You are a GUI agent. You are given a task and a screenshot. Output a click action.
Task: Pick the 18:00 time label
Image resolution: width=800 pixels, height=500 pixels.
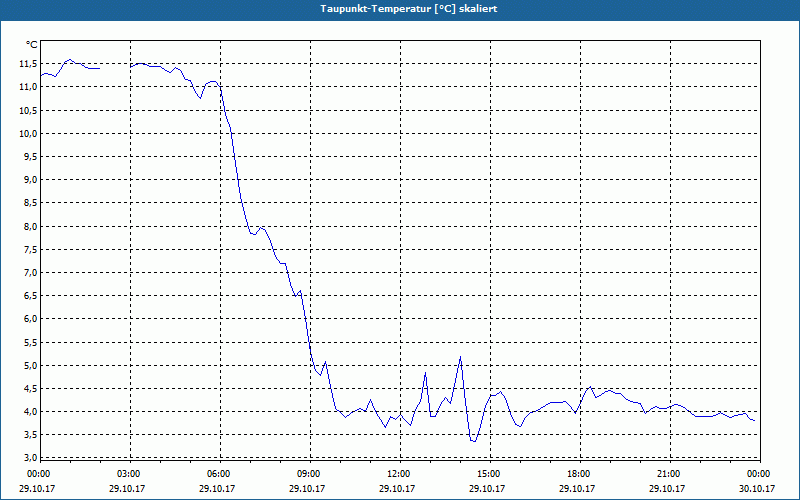click(x=579, y=474)
